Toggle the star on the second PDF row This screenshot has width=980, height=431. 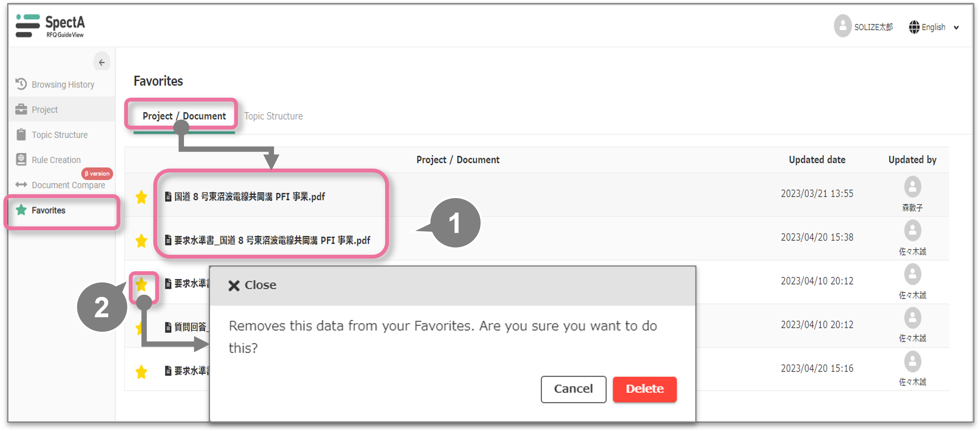(x=141, y=241)
